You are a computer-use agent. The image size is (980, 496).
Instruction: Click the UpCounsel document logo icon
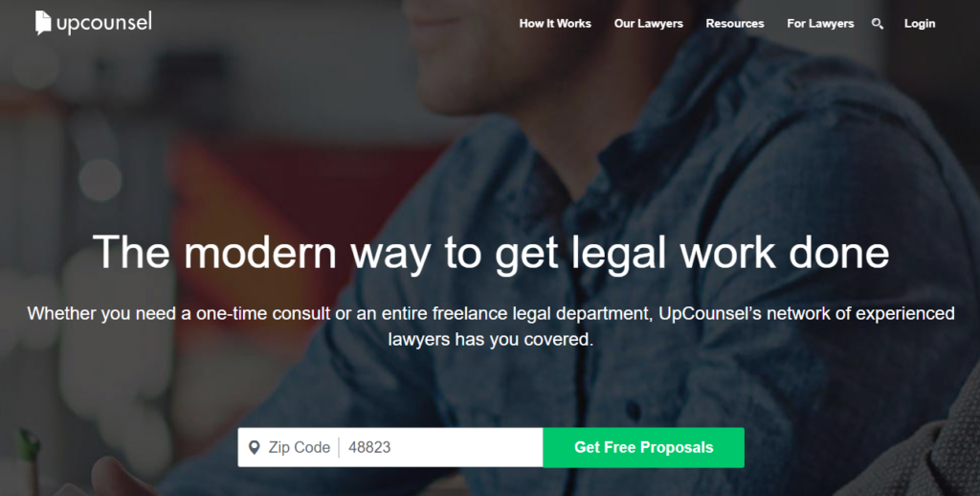click(42, 23)
